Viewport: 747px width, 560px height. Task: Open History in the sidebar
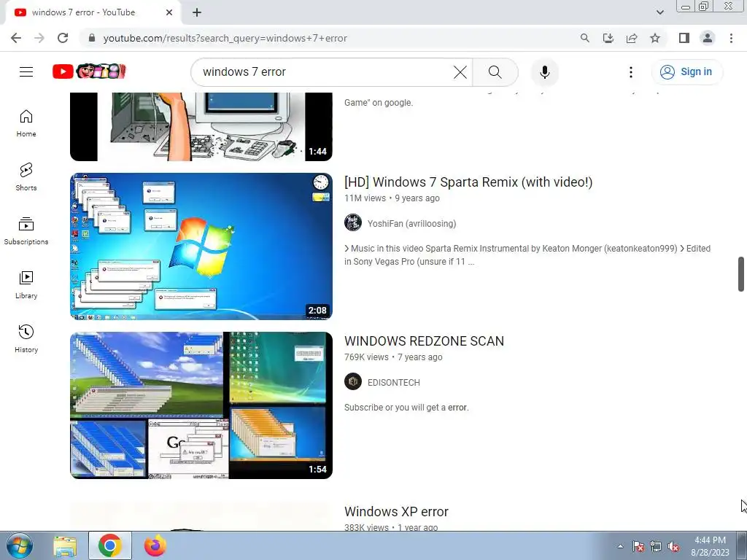point(26,338)
